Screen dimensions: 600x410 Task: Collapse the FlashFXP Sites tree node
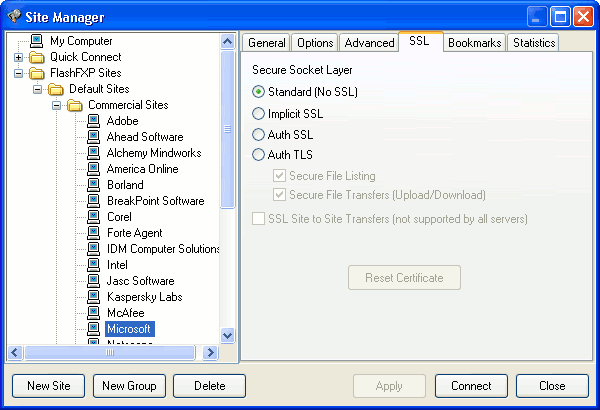[18, 73]
